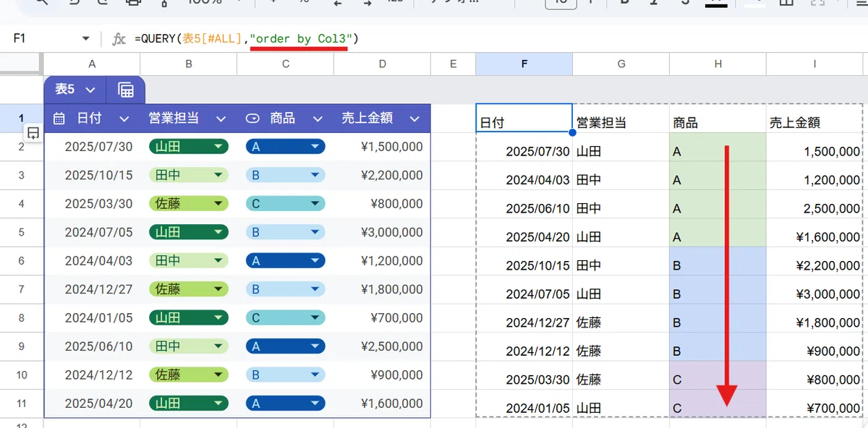Click the 売上金額 header cell in column I
Image resolution: width=868 pixels, height=428 pixels.
[x=814, y=119]
